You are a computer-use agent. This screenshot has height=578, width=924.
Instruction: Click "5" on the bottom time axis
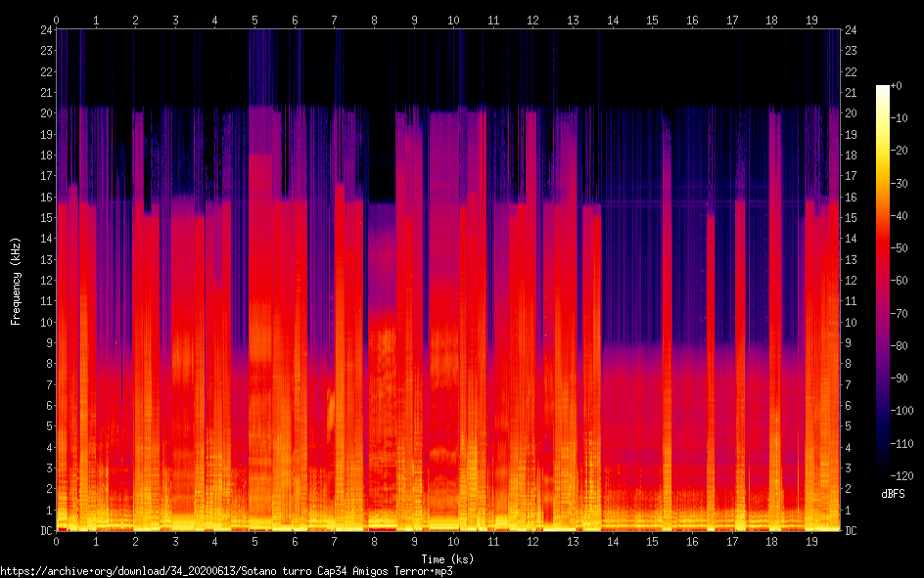254,542
